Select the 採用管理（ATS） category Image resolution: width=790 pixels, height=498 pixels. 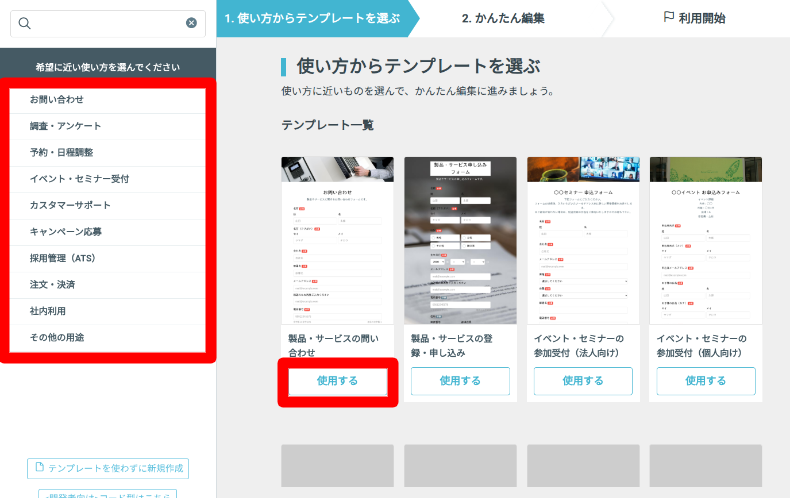click(108, 259)
